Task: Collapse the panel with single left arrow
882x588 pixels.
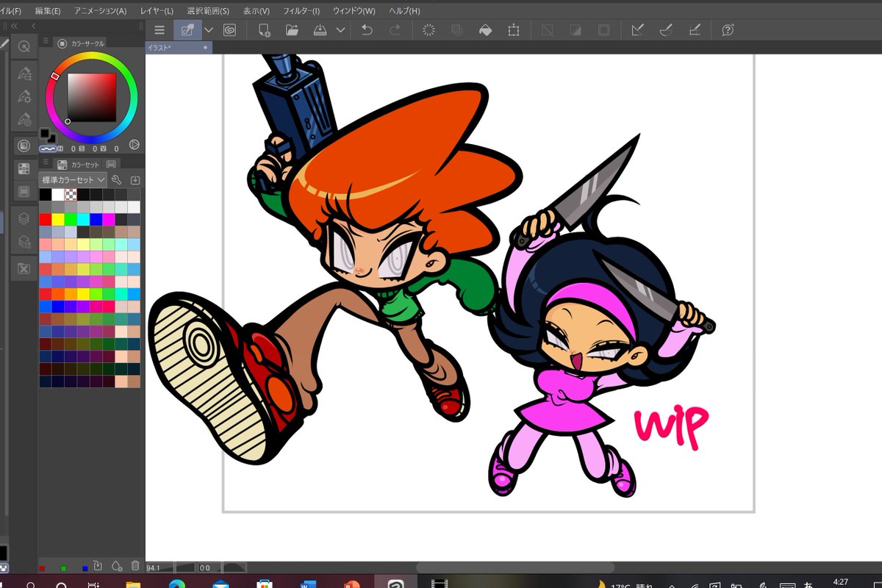Action: (33, 26)
